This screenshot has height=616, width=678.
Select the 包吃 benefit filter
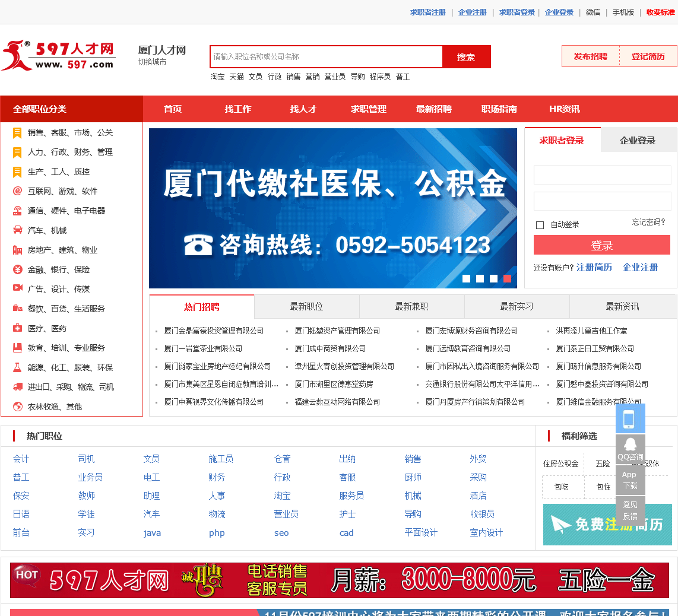click(561, 487)
